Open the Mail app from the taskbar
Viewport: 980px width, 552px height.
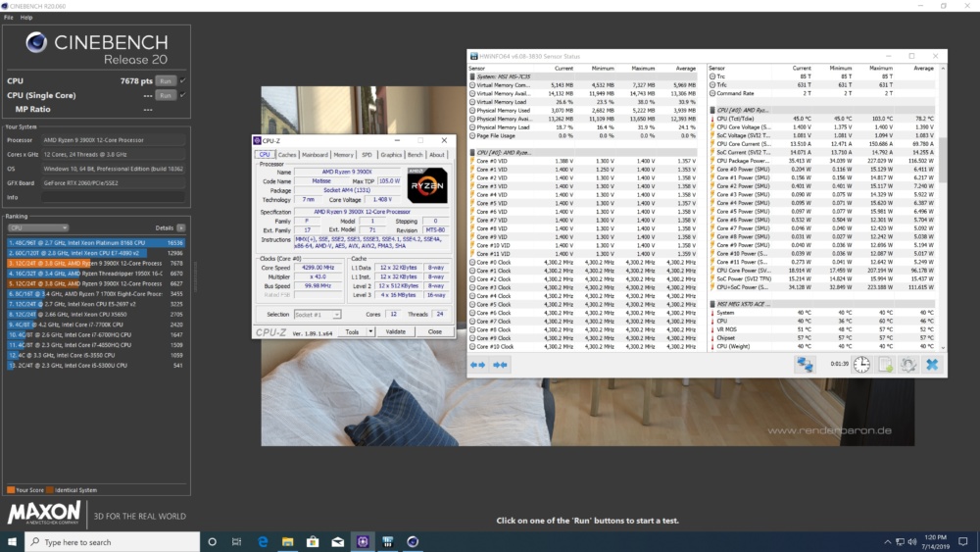(x=337, y=542)
